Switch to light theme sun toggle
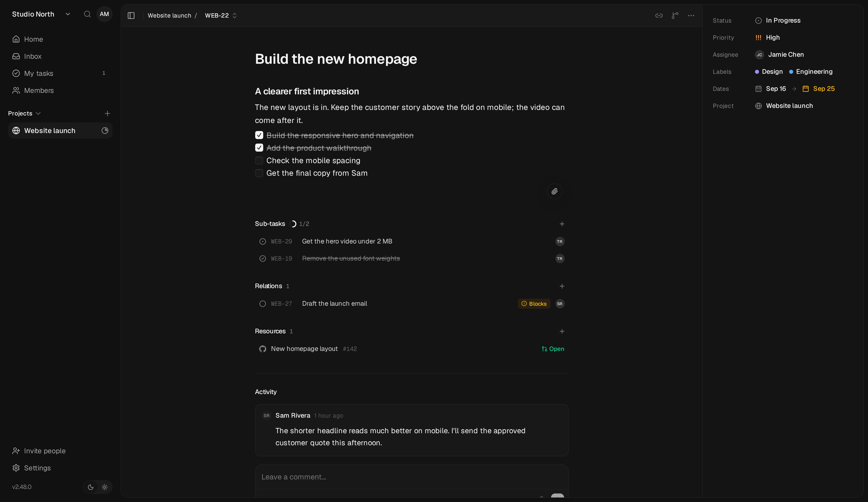The height and width of the screenshot is (502, 868). pos(105,487)
